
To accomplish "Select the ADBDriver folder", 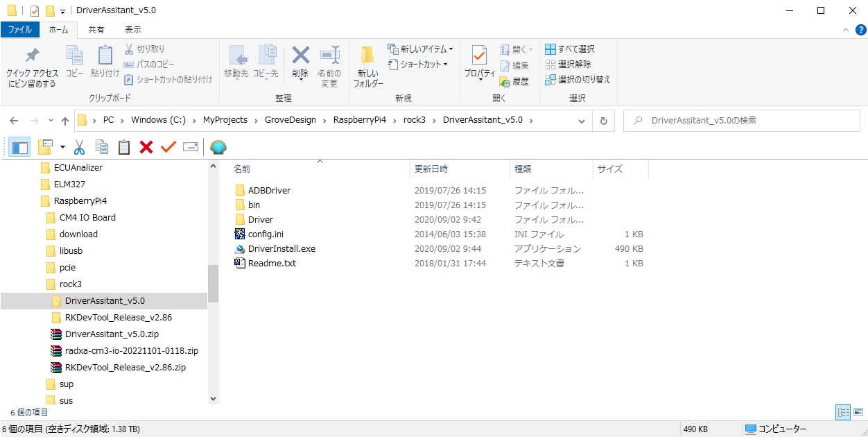I will click(270, 190).
